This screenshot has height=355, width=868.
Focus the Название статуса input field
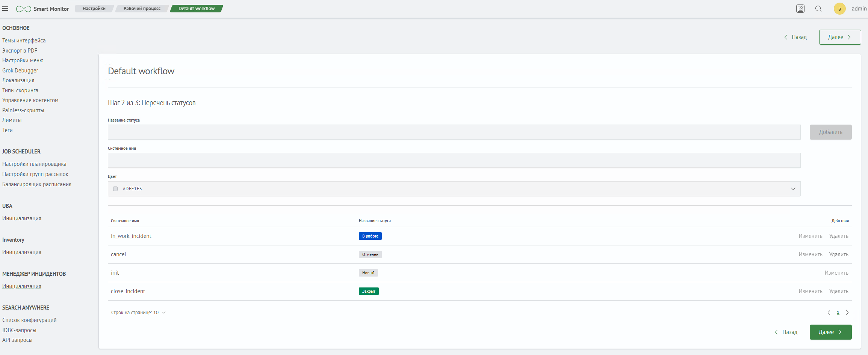(x=454, y=132)
